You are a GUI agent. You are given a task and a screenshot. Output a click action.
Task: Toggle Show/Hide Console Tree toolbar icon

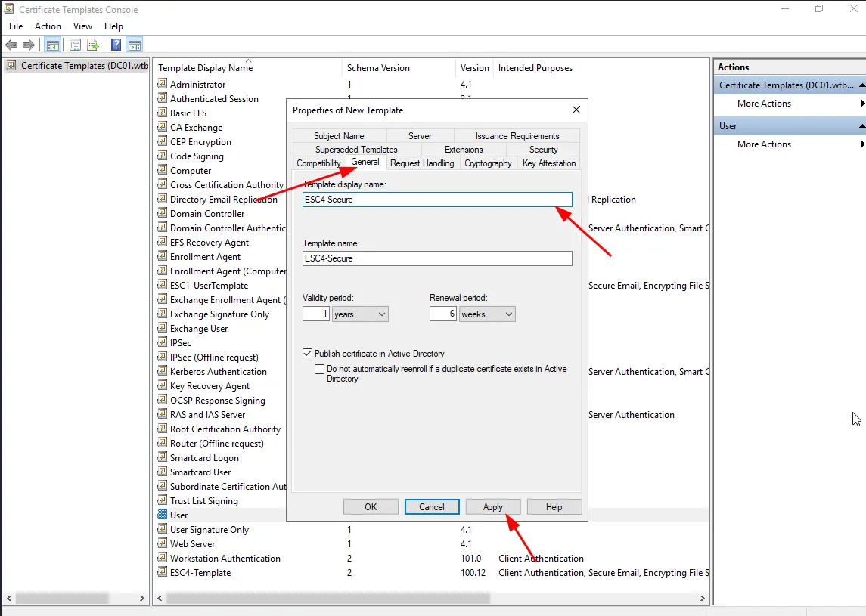[x=54, y=45]
